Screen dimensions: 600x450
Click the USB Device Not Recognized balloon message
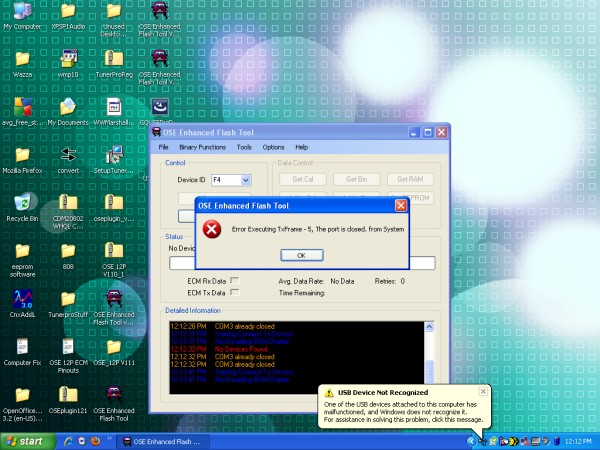404,407
